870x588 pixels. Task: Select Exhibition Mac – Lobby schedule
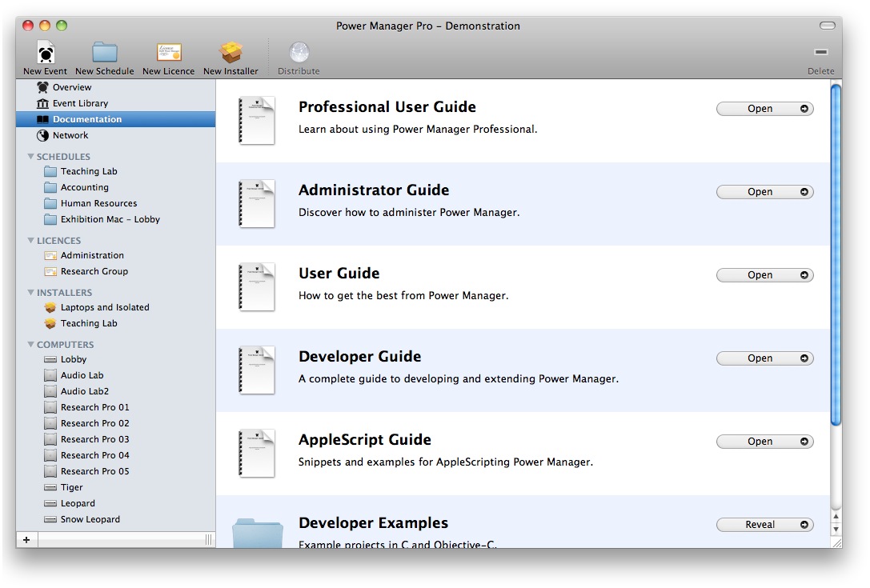coord(115,220)
